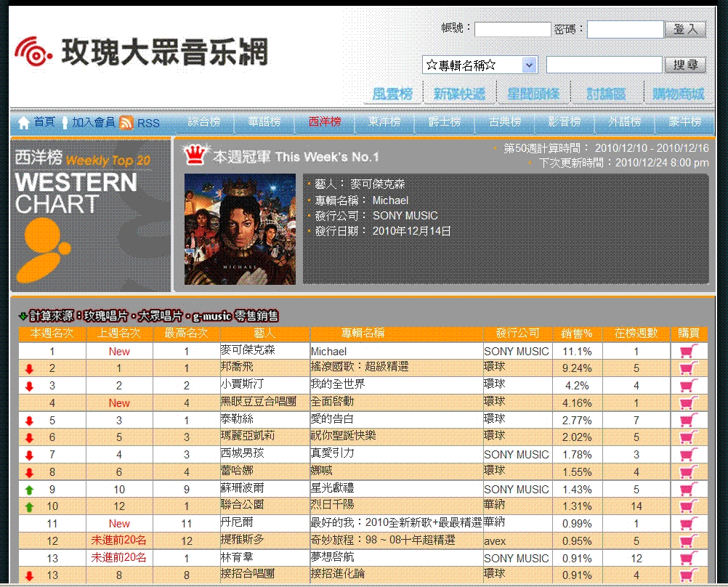Image resolution: width=728 pixels, height=587 pixels.
Task: Click the cart icon for 夢想啟航
Action: 689,558
